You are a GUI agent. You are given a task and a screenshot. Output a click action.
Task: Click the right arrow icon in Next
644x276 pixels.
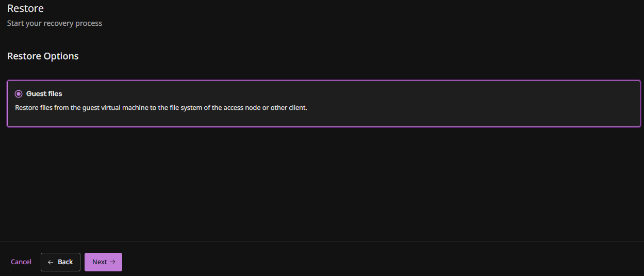112,262
